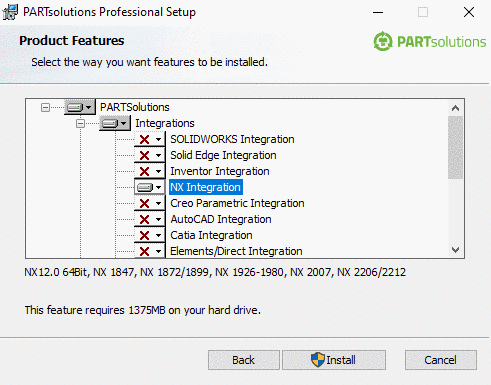Open the NX Integration install-state dropdown
The image size is (491, 385).
(150, 187)
